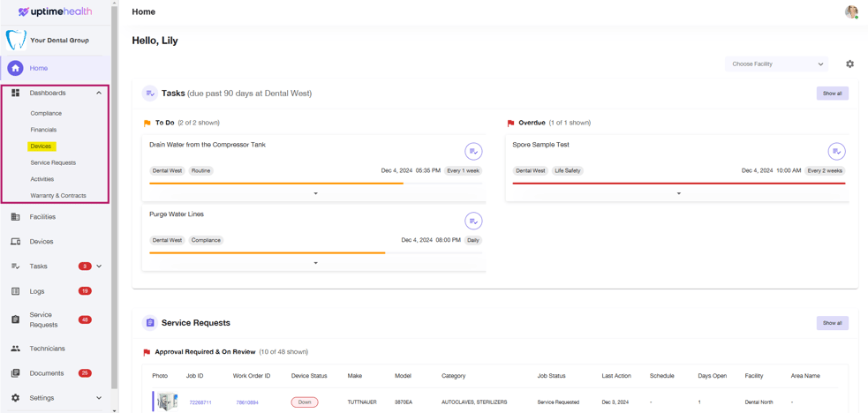The width and height of the screenshot is (868, 413).
Task: Click Show all in Tasks section
Action: pos(832,94)
